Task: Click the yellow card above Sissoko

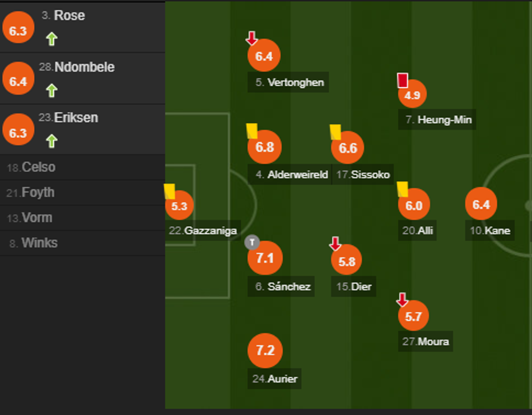Action: point(335,132)
